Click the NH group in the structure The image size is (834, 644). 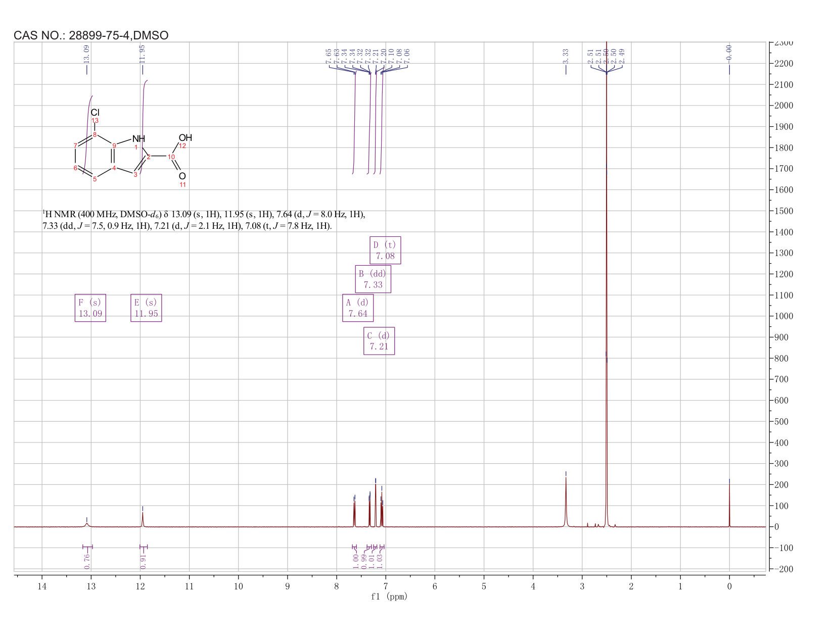click(x=138, y=138)
